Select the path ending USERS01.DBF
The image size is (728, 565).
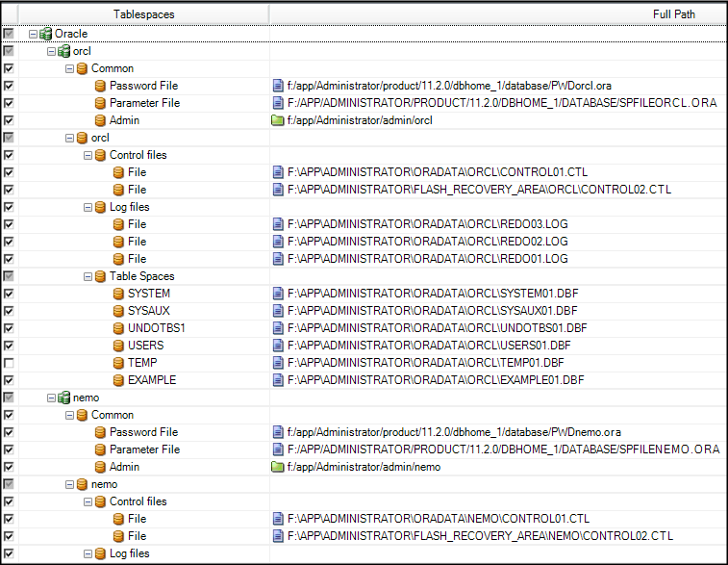click(429, 346)
